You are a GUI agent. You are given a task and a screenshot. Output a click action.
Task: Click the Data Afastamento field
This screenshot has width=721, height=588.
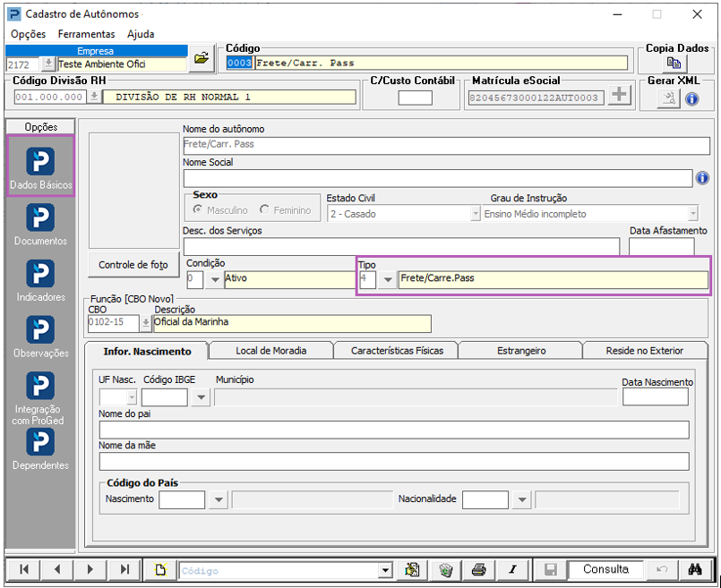point(661,247)
